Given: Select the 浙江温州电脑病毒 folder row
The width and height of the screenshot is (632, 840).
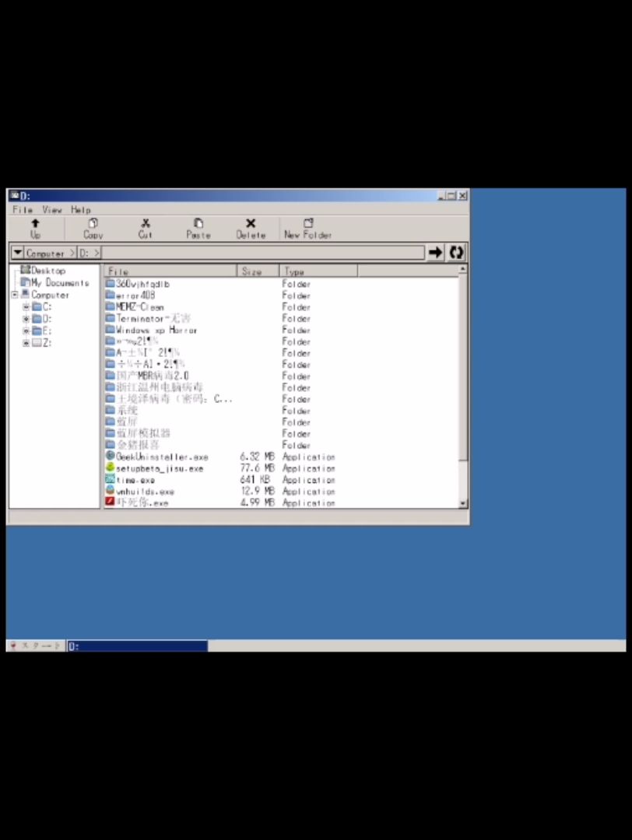Looking at the screenshot, I should coord(282,387).
